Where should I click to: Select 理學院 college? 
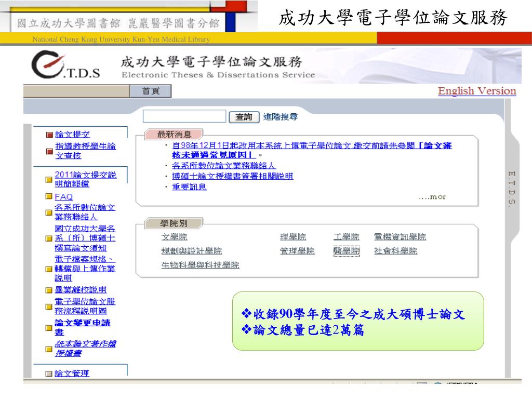click(x=293, y=237)
